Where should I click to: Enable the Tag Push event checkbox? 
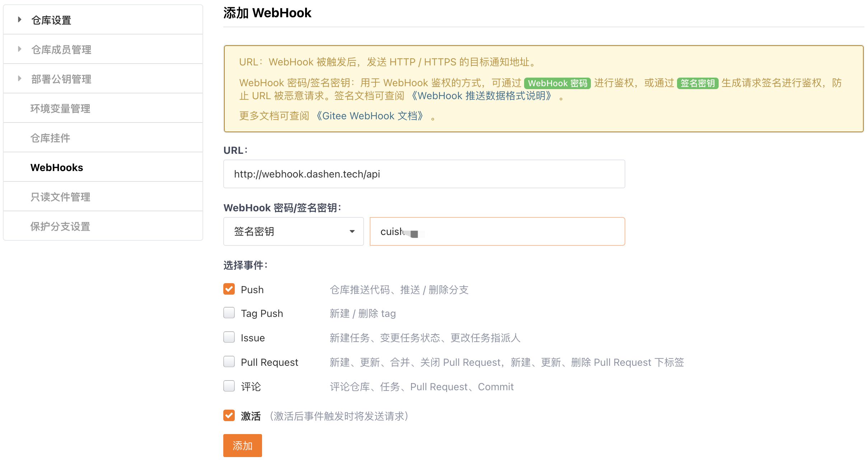click(229, 313)
